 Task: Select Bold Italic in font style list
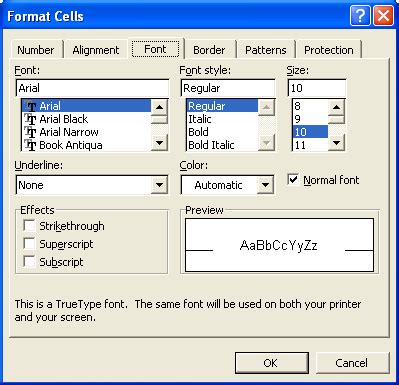(x=211, y=145)
